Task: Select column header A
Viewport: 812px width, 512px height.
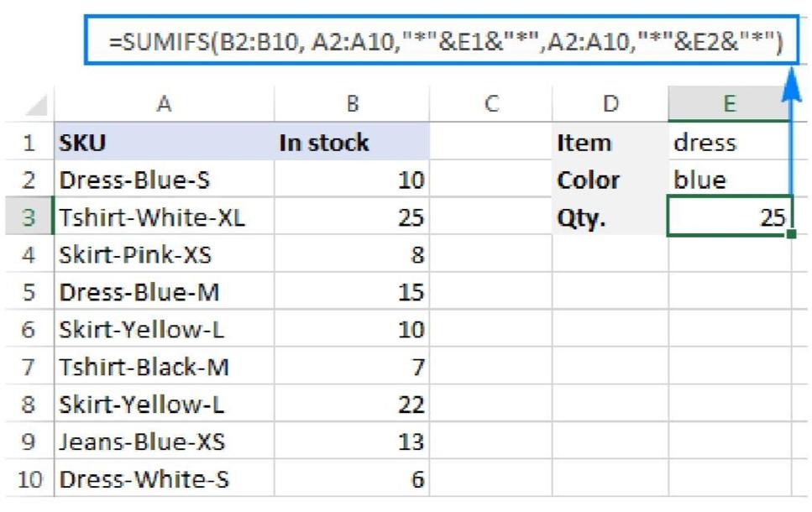Action: (165, 105)
